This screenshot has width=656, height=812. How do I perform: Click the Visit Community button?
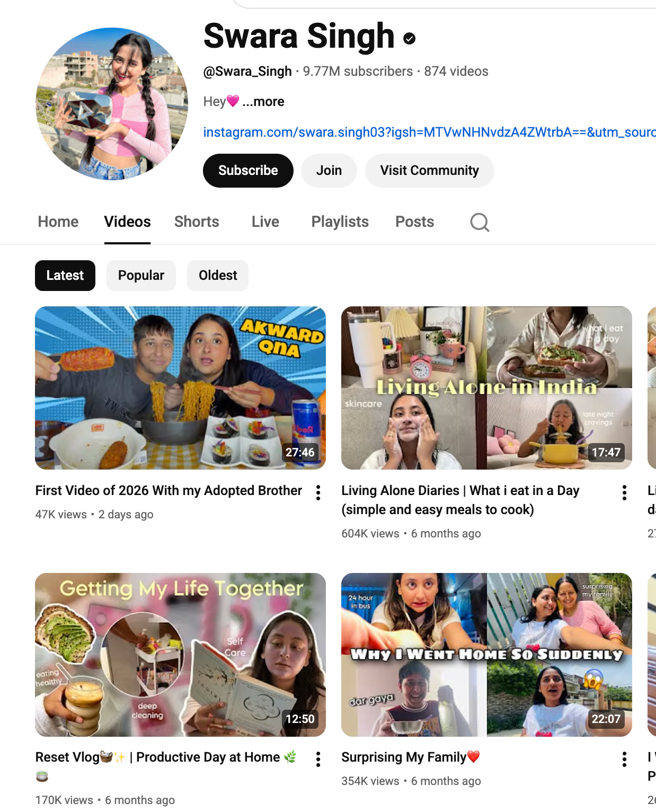429,171
